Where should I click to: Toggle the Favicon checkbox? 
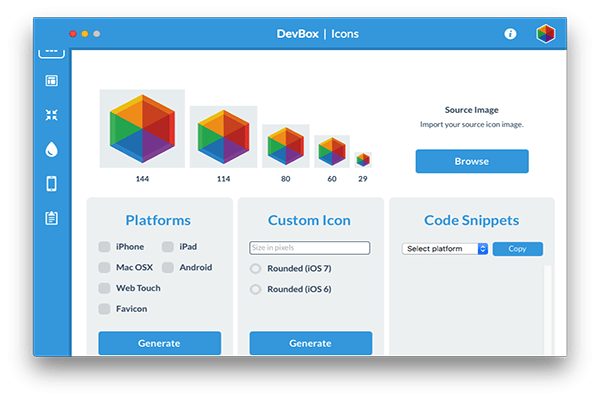[104, 309]
